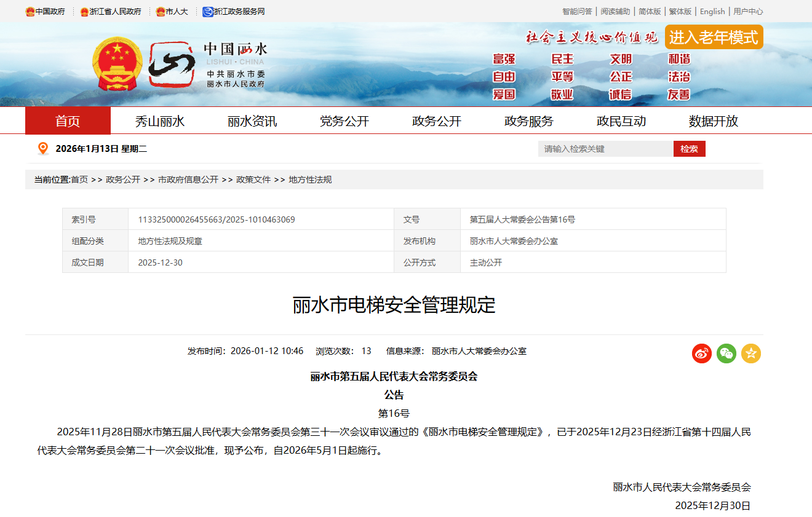This screenshot has height=517, width=812.
Task: Click the yellow star favorite icon
Action: (750, 353)
